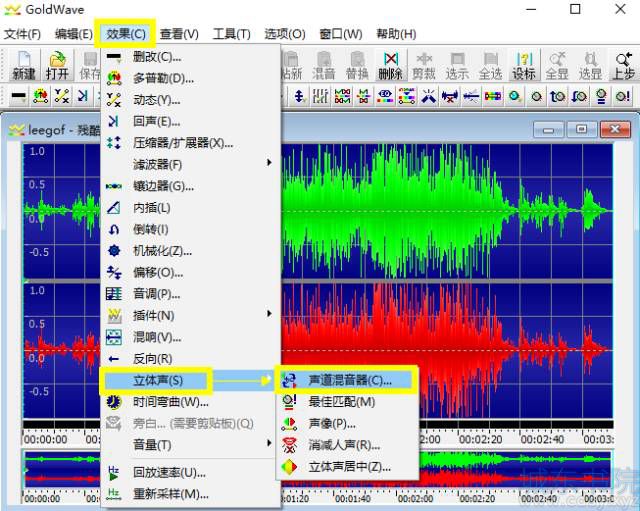Choose 倒转(I) effect

(190, 229)
